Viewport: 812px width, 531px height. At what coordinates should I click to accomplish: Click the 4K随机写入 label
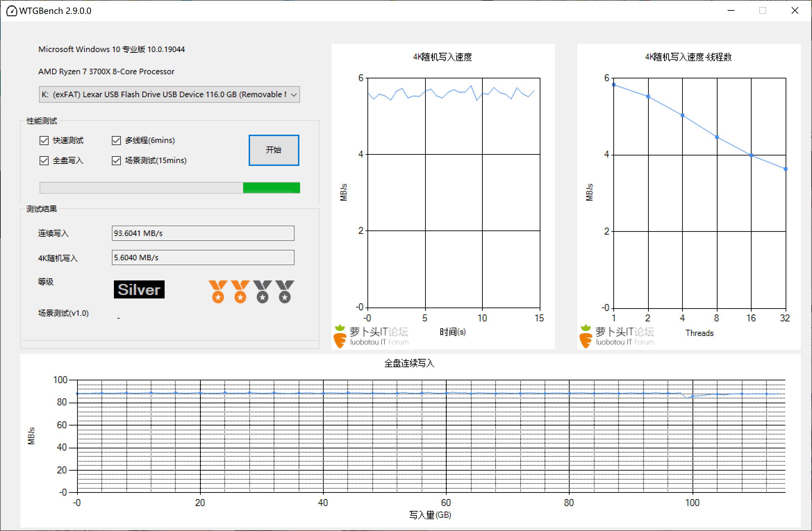pyautogui.click(x=58, y=258)
